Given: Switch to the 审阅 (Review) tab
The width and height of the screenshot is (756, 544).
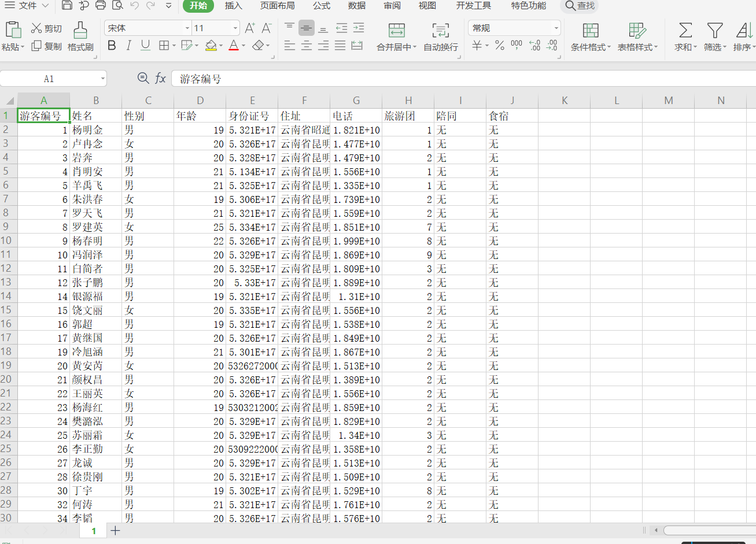Looking at the screenshot, I should coord(392,6).
